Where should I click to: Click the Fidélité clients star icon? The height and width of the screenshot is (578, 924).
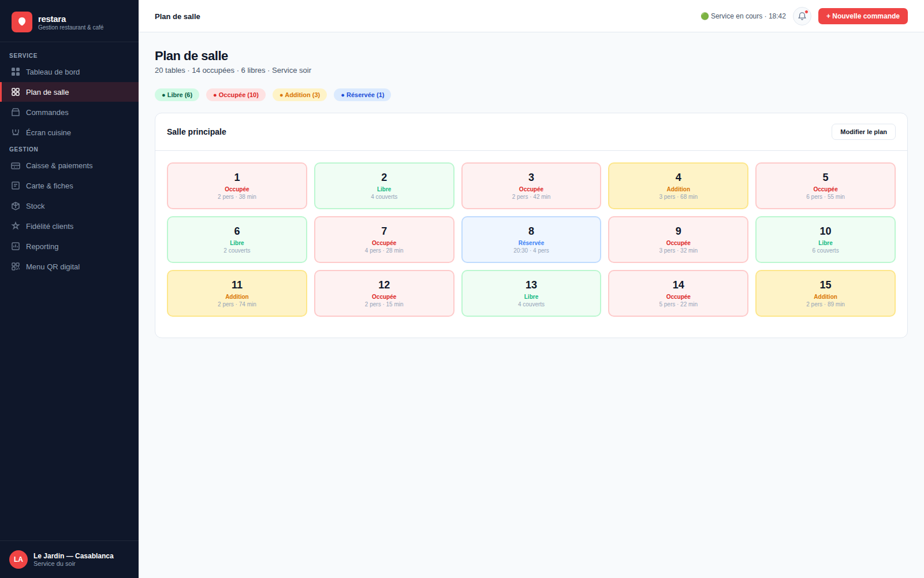pos(16,226)
